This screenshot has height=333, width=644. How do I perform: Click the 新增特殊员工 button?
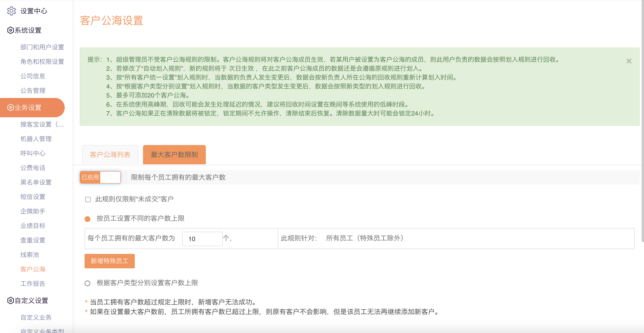[109, 261]
